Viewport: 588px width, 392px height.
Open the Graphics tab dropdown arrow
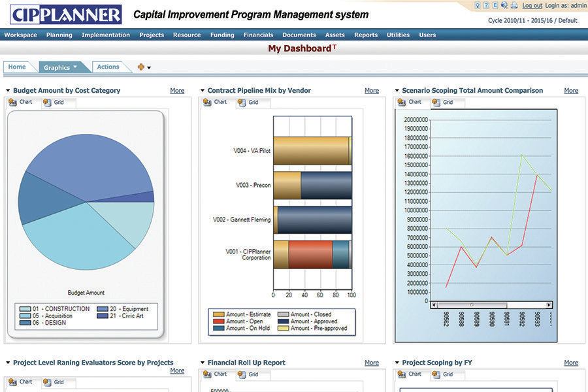(x=74, y=66)
